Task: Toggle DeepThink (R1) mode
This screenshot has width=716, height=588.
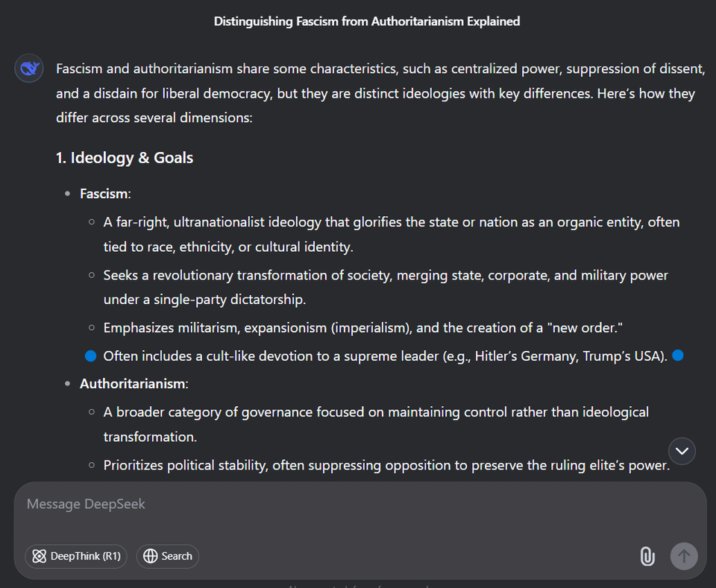Action: (76, 556)
